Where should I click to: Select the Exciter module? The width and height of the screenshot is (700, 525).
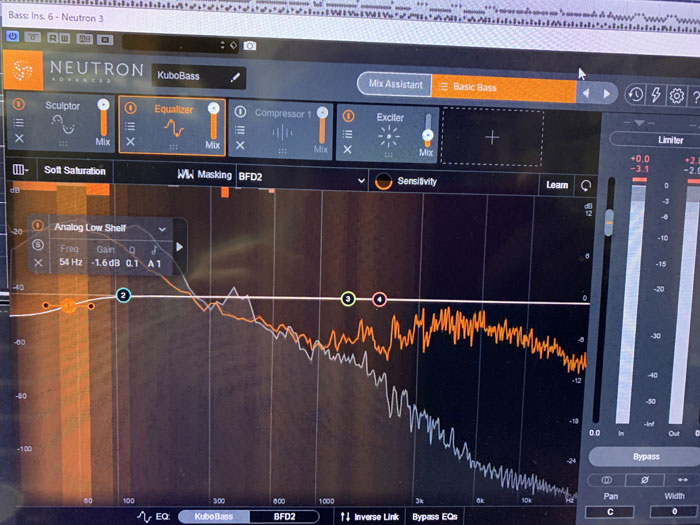(389, 132)
